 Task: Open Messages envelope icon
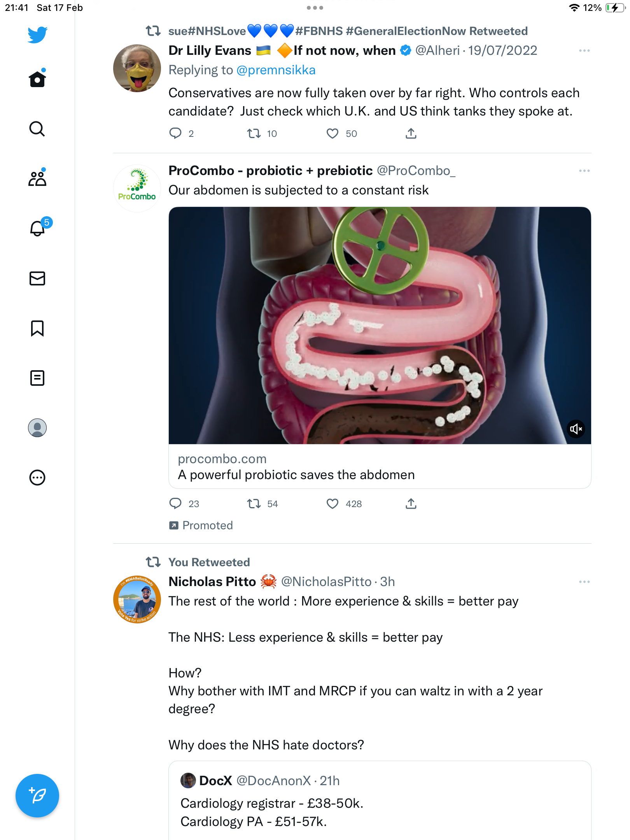[x=37, y=278]
